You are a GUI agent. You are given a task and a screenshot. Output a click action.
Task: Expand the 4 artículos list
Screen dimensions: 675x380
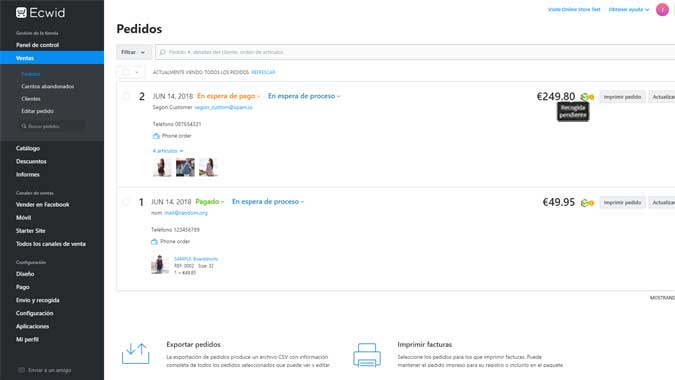click(x=167, y=151)
